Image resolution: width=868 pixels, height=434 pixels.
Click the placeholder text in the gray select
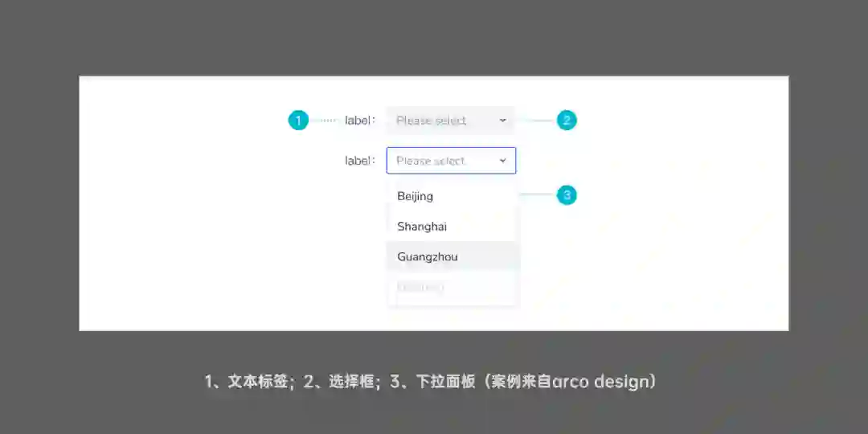coord(432,121)
